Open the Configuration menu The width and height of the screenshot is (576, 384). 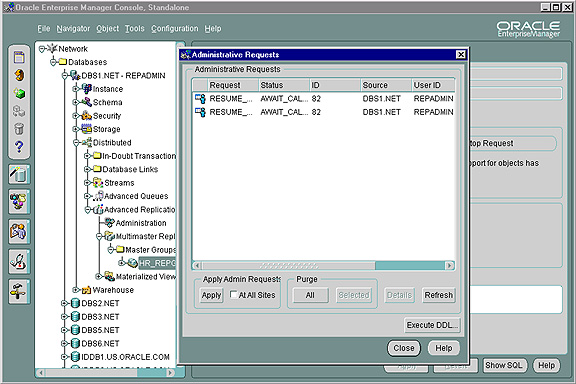[174, 28]
